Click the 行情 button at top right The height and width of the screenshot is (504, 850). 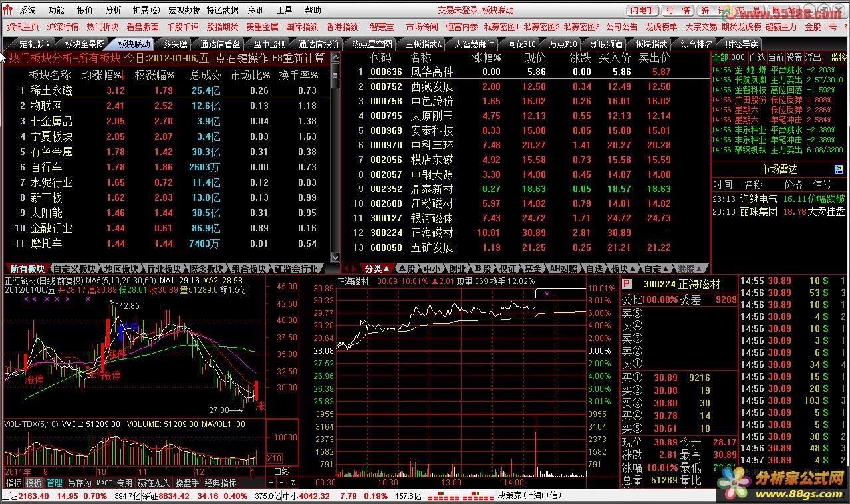pos(678,11)
